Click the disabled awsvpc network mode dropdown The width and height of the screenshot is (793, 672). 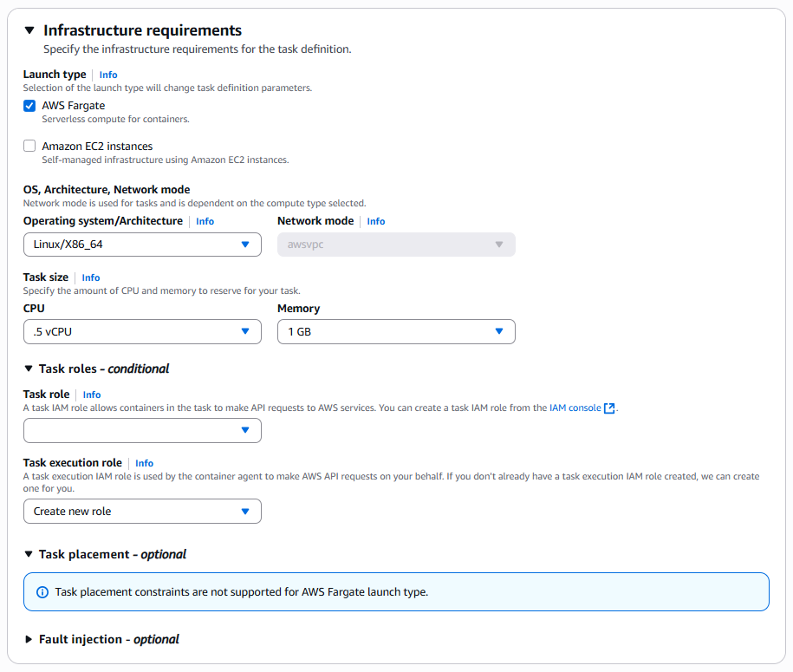(x=396, y=245)
